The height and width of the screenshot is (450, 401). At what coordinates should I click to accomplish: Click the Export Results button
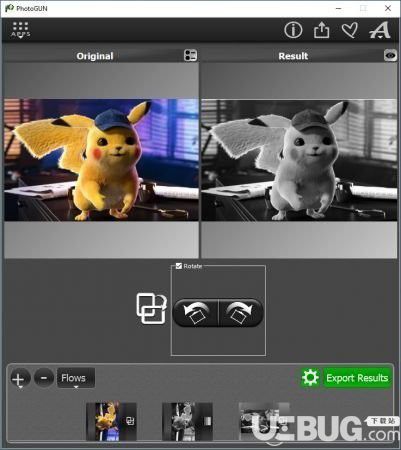357,378
